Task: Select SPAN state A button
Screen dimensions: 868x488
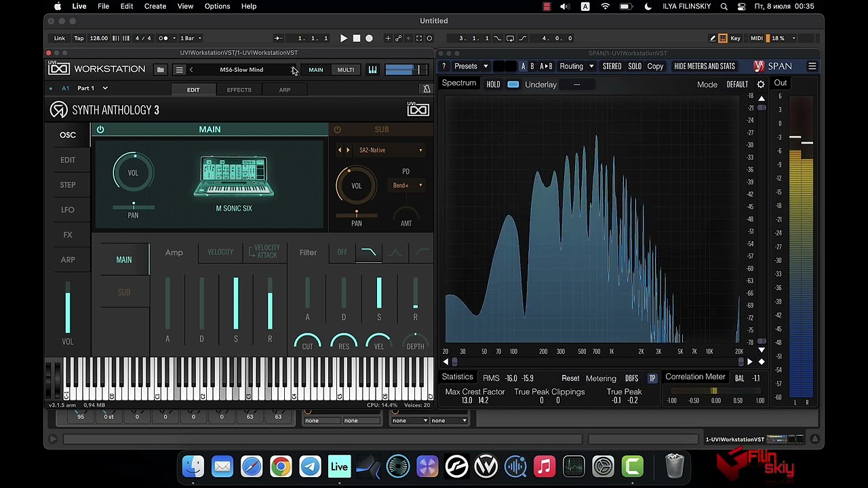Action: (523, 66)
